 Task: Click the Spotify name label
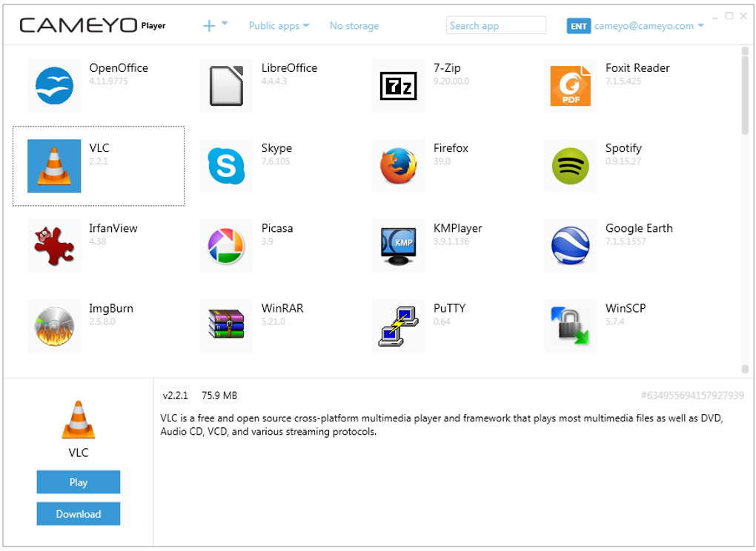click(623, 148)
